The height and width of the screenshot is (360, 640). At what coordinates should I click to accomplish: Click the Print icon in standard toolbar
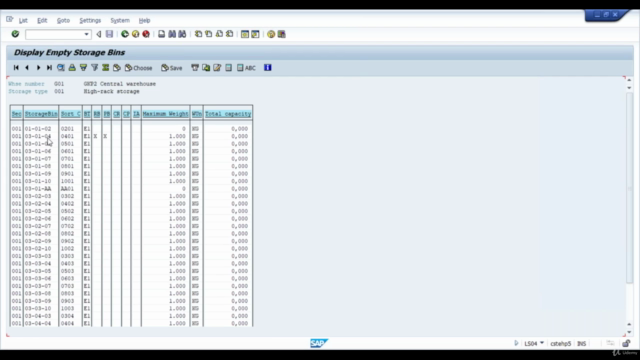click(162, 34)
